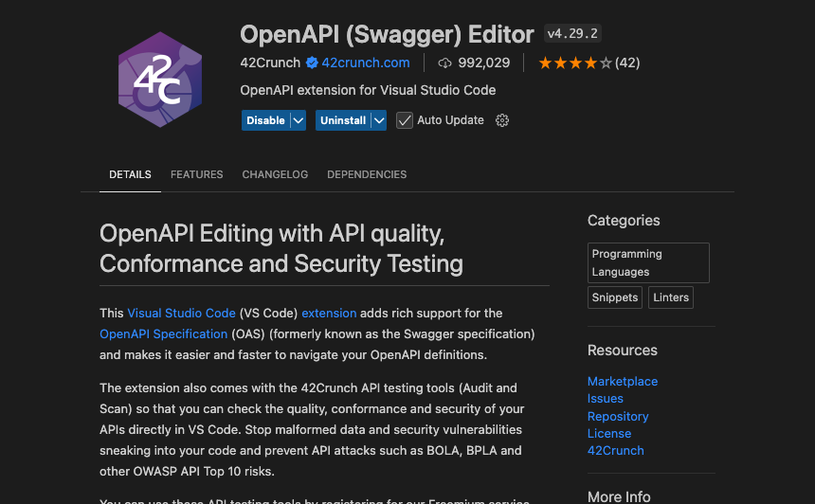Open the Issues resource link
Viewport: 815px width, 504px height.
(605, 399)
